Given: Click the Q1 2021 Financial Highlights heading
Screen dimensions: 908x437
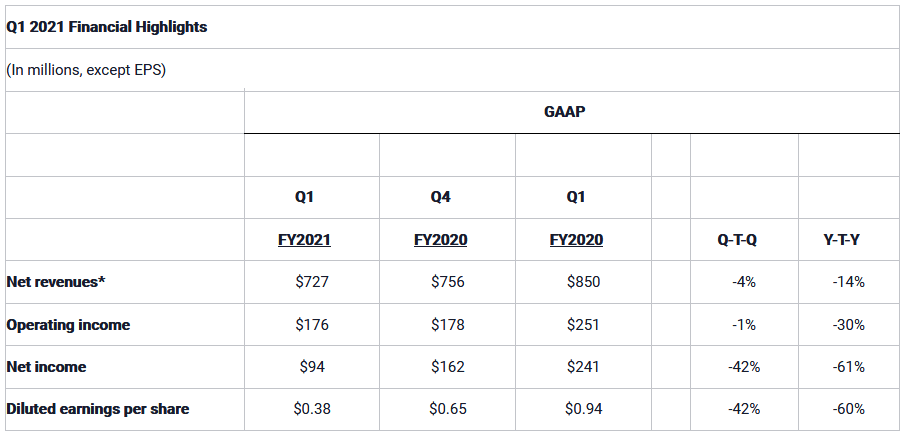Looking at the screenshot, I should click(107, 27).
